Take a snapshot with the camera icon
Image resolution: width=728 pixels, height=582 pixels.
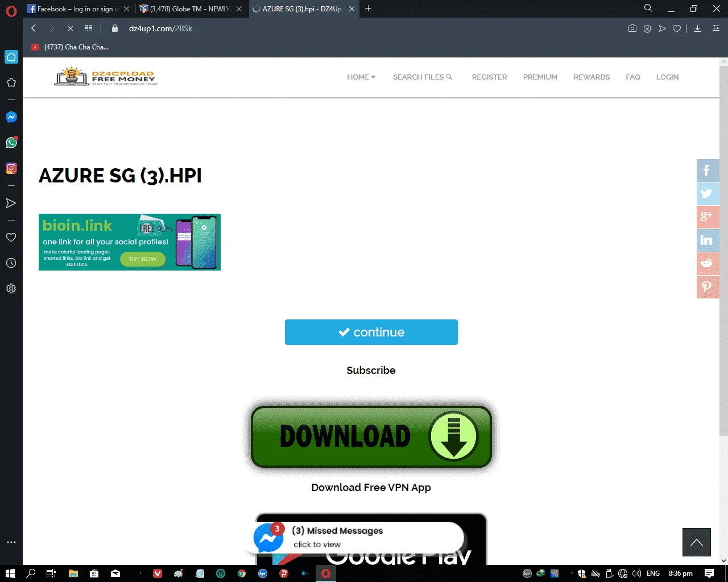coord(632,28)
